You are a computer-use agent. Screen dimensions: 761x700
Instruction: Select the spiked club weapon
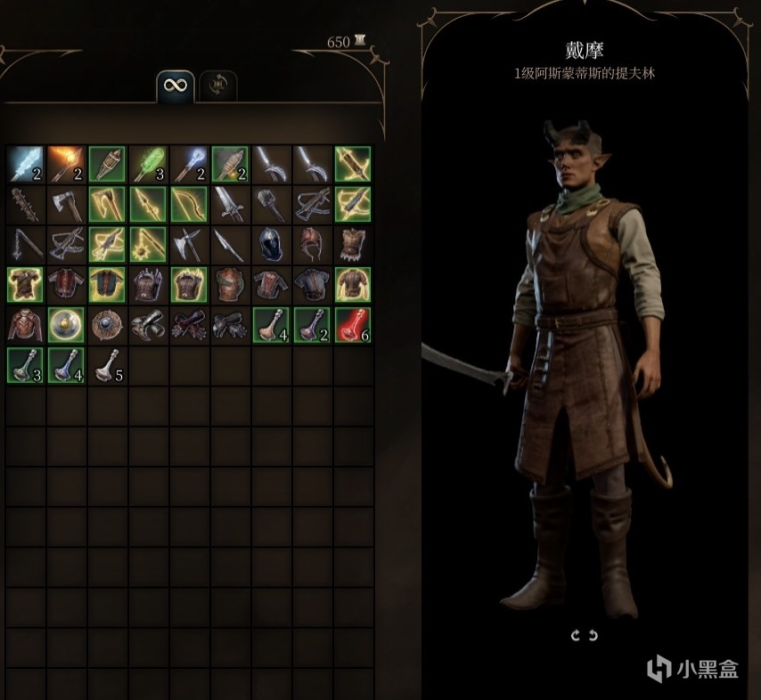click(25, 204)
